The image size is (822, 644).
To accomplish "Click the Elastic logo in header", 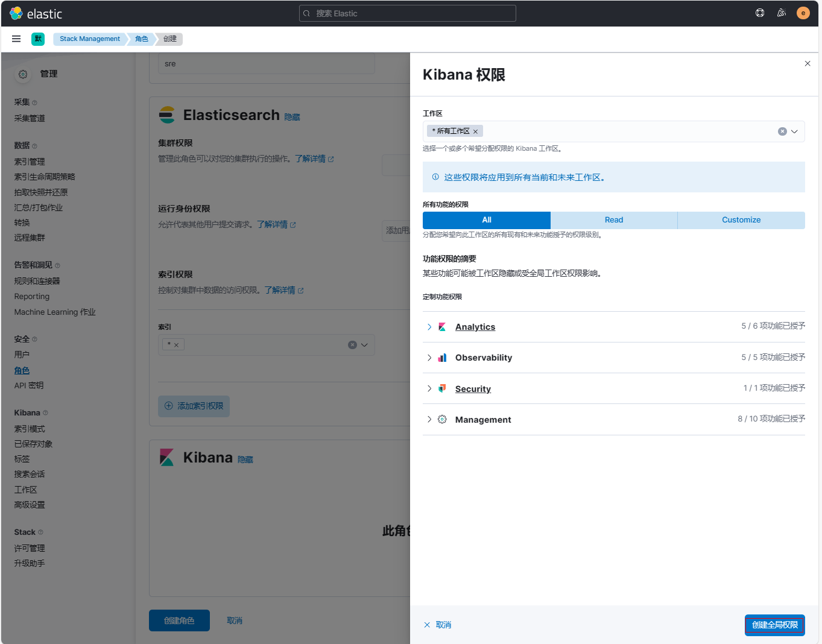I will point(36,13).
